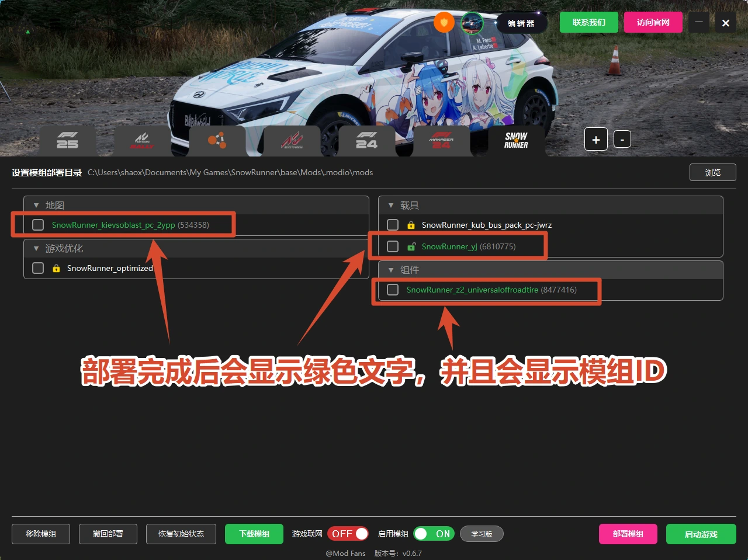
Task: Remove a game with the minus button
Action: coord(622,140)
